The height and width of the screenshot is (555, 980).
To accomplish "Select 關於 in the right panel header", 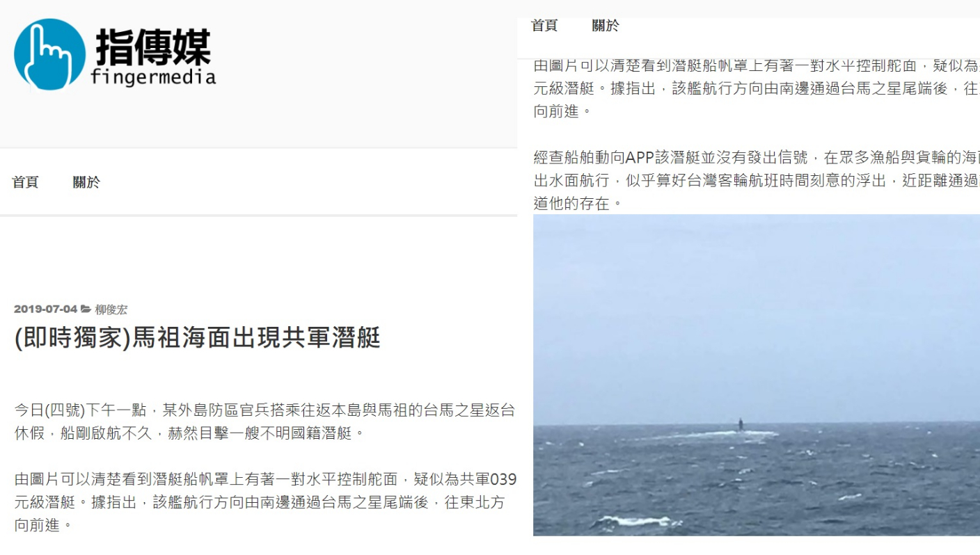I will [x=606, y=26].
